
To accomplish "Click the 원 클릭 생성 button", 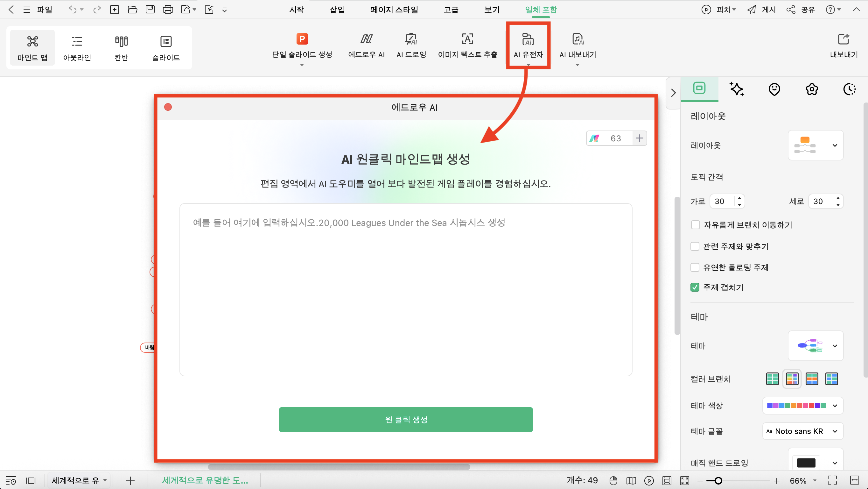I will tap(406, 419).
